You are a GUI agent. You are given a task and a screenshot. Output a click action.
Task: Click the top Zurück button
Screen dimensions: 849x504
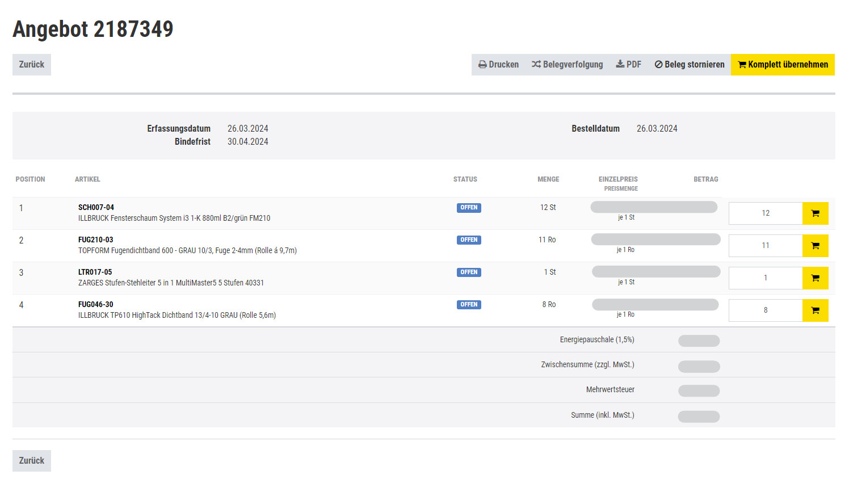(32, 65)
